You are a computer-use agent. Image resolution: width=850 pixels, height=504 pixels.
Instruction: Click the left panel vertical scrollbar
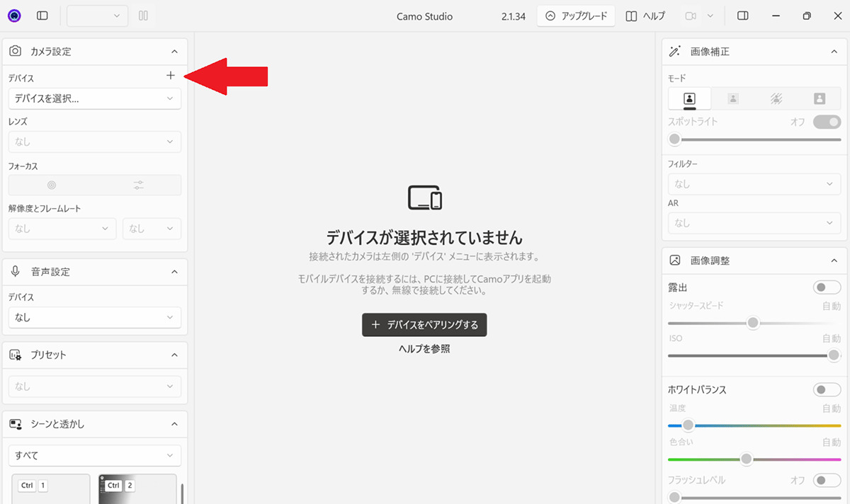pos(183,493)
